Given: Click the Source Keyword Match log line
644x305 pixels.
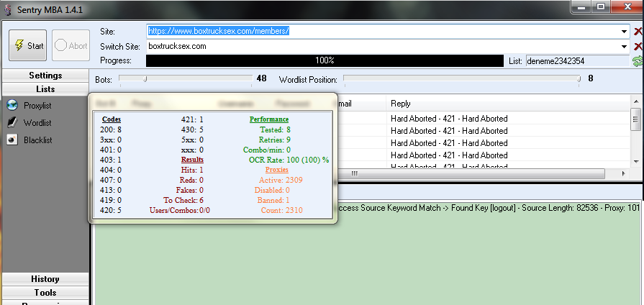Looking at the screenshot, I should click(x=488, y=208).
